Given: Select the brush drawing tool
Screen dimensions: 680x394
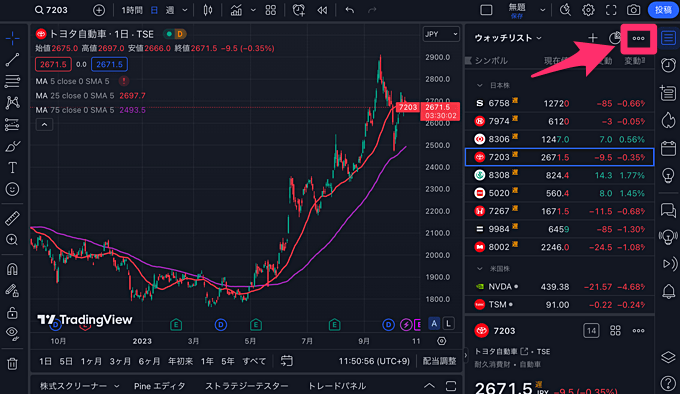Looking at the screenshot, I should [x=12, y=146].
